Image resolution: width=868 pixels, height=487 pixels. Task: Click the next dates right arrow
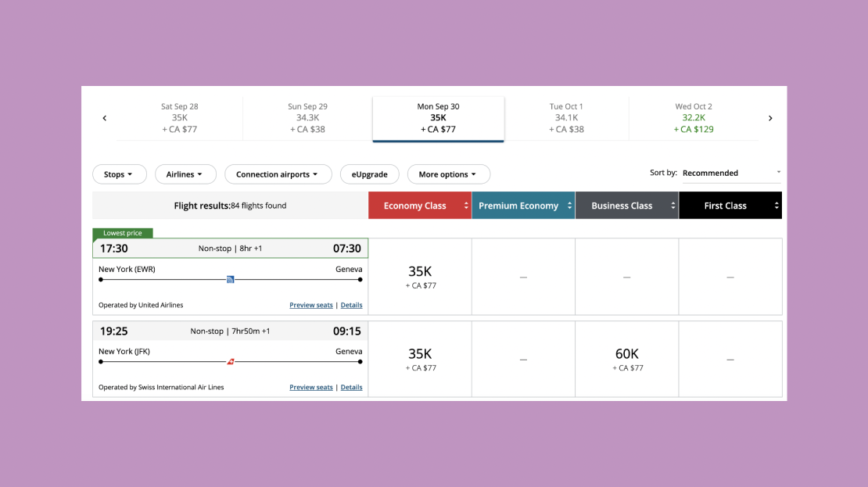pyautogui.click(x=769, y=118)
